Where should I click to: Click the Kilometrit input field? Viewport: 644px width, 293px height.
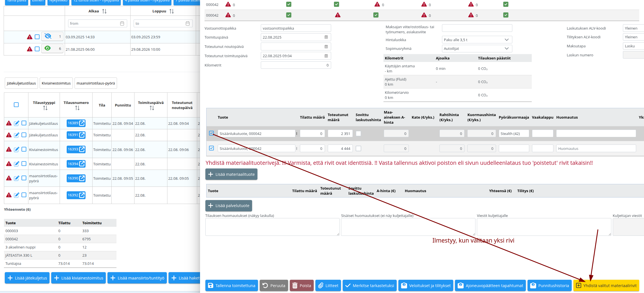295,65
